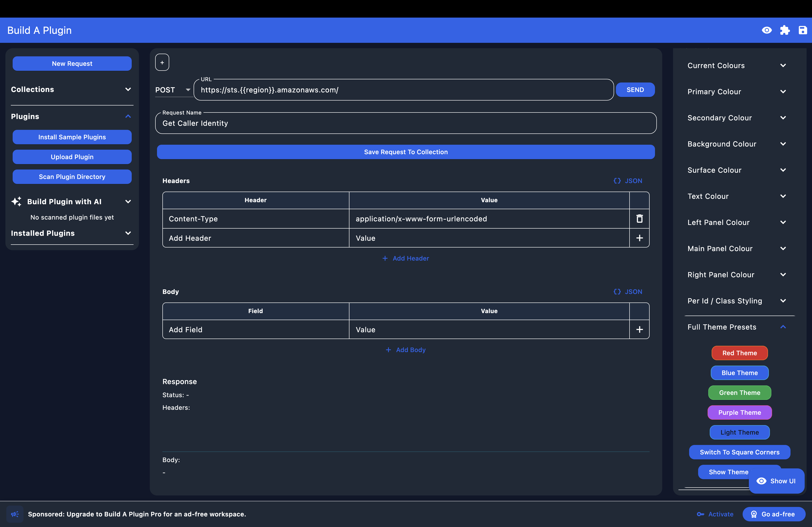This screenshot has height=527, width=812.
Task: Open Body JSON view
Action: click(628, 291)
